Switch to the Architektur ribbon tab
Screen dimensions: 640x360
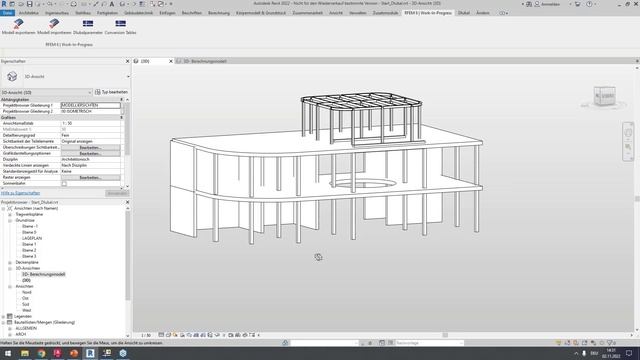point(29,13)
